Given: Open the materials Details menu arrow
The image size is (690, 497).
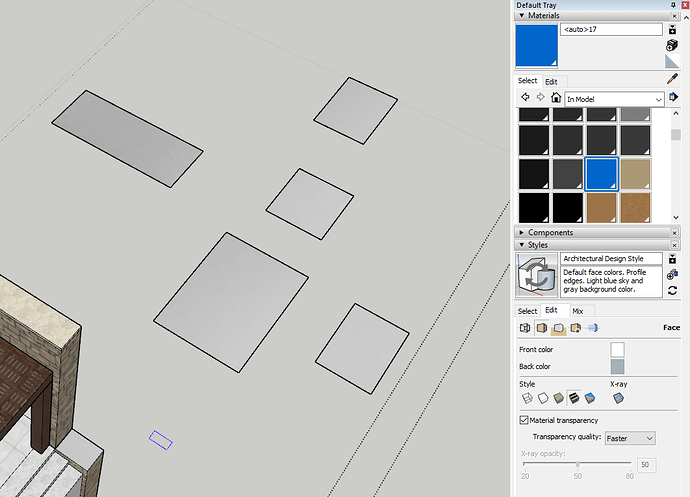Looking at the screenshot, I should 673,97.
